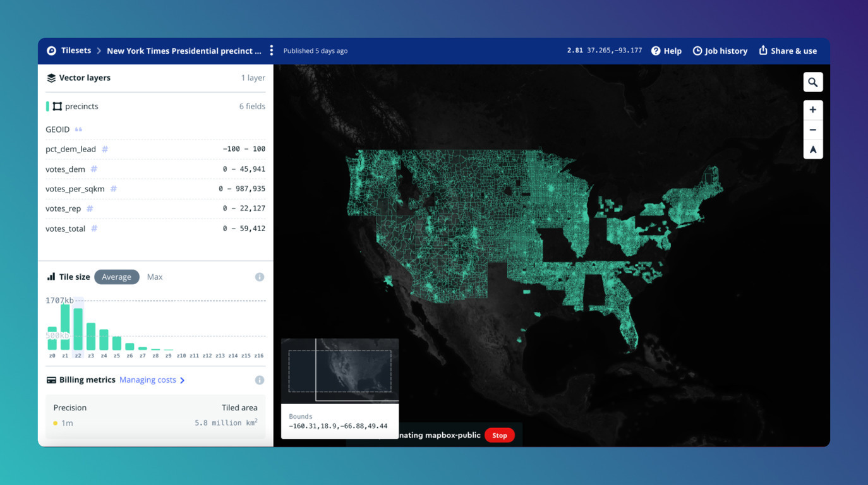Click the votes_total range 0 – 59,412
Image resolution: width=868 pixels, height=485 pixels.
[244, 228]
